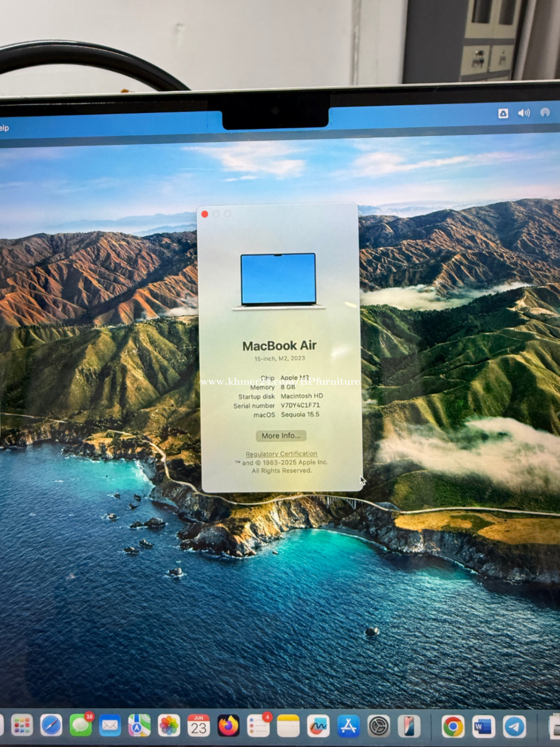Open the App Store

point(348,726)
